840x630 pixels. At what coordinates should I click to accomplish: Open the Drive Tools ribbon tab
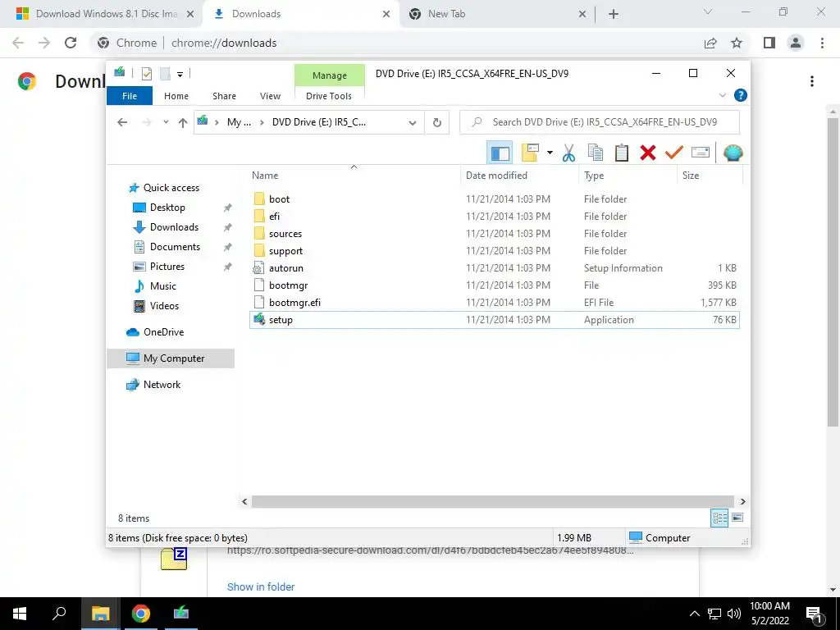(329, 96)
